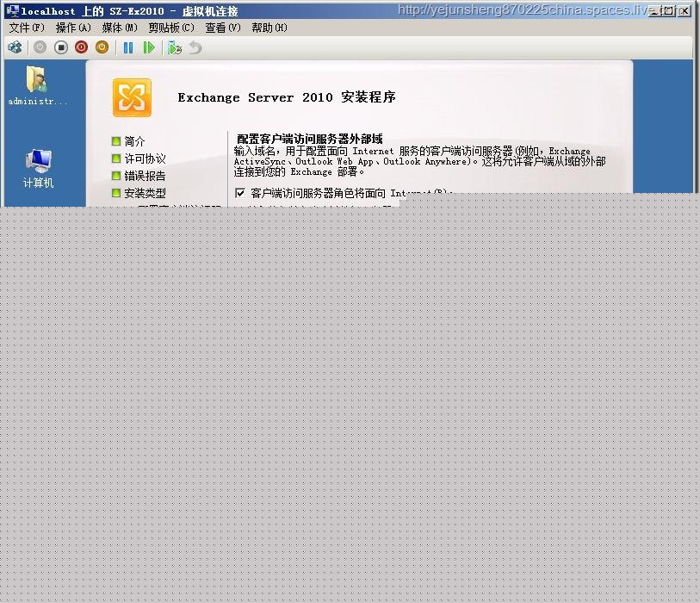Close the virtual machine connection window
The image size is (700, 603).
684,10
